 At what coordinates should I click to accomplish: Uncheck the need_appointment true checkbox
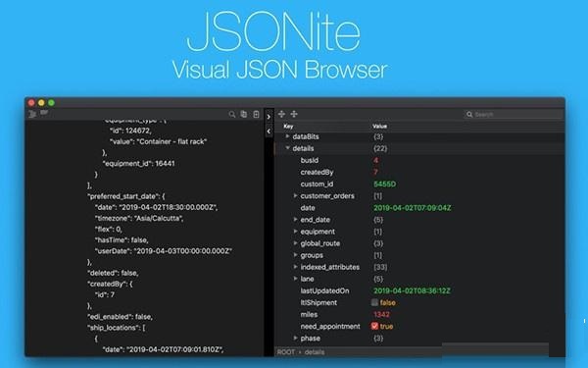[374, 326]
